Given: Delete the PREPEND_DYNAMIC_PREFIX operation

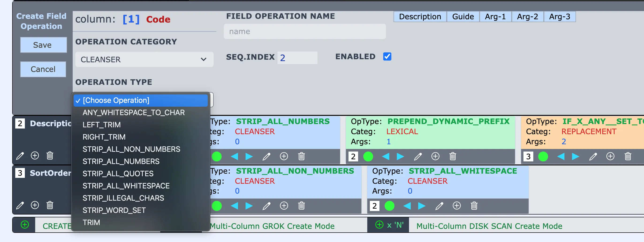Looking at the screenshot, I should coord(453,156).
